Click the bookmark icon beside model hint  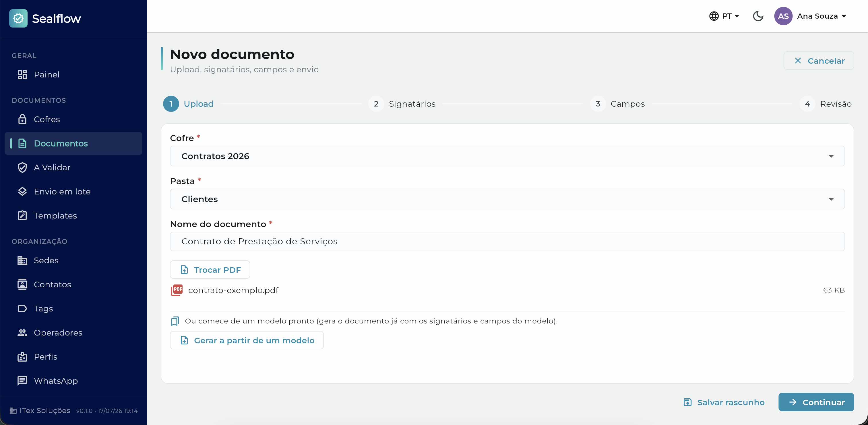175,321
